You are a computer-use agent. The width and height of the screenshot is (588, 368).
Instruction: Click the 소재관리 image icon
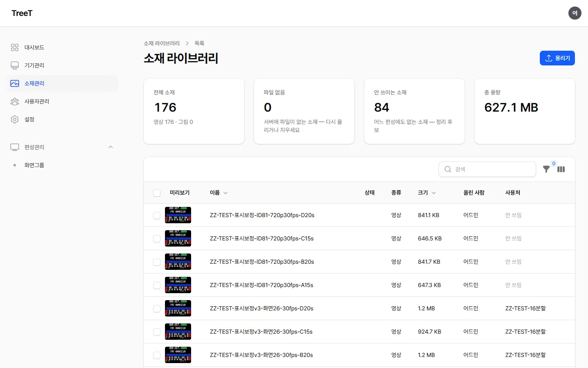(x=15, y=83)
